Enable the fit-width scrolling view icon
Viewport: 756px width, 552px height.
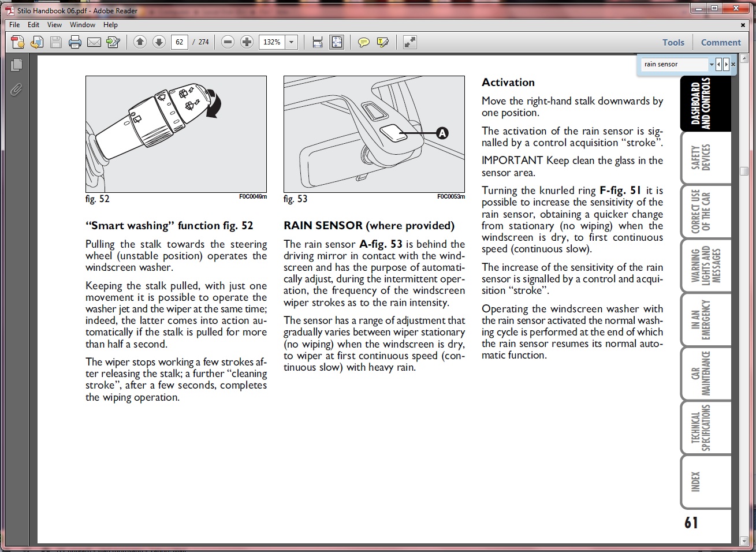[x=317, y=42]
